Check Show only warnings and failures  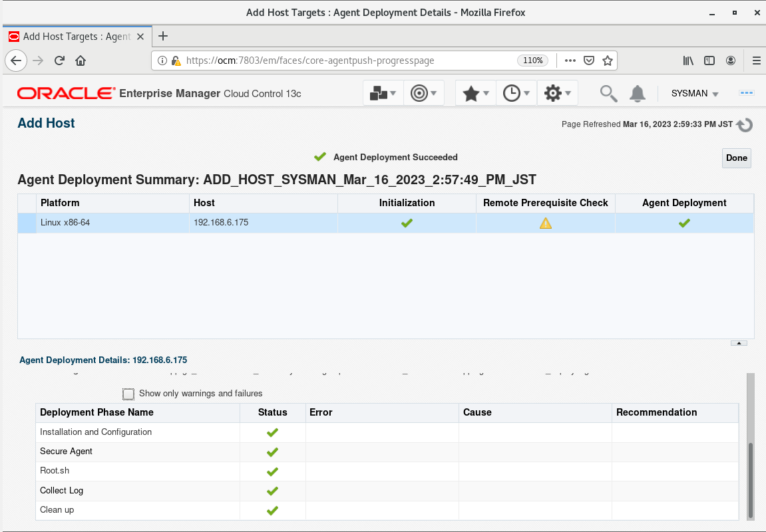pyautogui.click(x=128, y=394)
